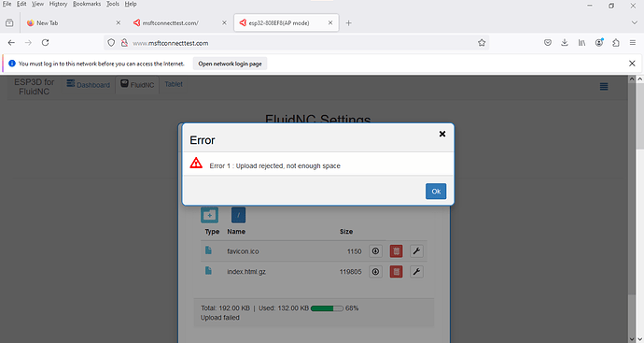This screenshot has height=343, width=644.
Task: Open the wrench tool for favicon.ico
Action: click(416, 251)
